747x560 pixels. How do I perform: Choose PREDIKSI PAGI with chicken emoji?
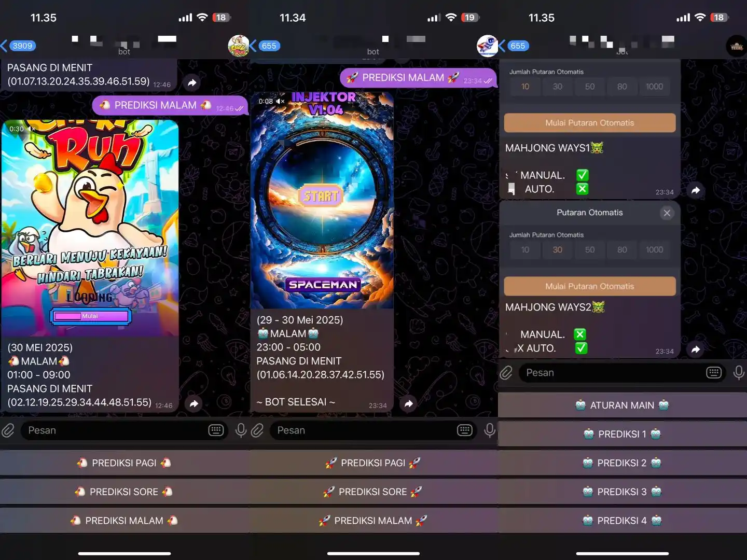pyautogui.click(x=125, y=463)
